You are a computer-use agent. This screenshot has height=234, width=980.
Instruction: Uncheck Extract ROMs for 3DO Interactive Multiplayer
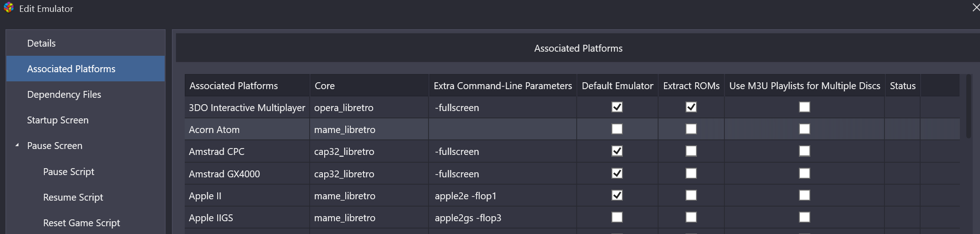[x=691, y=107]
